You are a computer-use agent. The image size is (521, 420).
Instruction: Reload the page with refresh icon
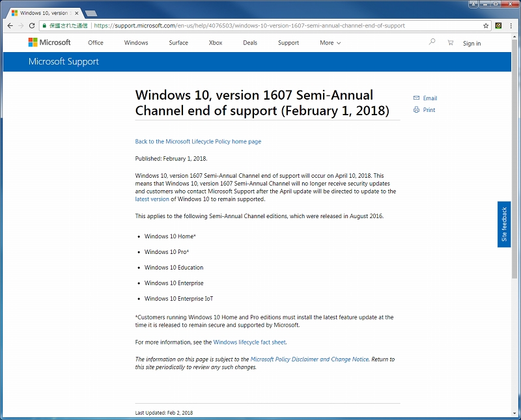pos(32,25)
